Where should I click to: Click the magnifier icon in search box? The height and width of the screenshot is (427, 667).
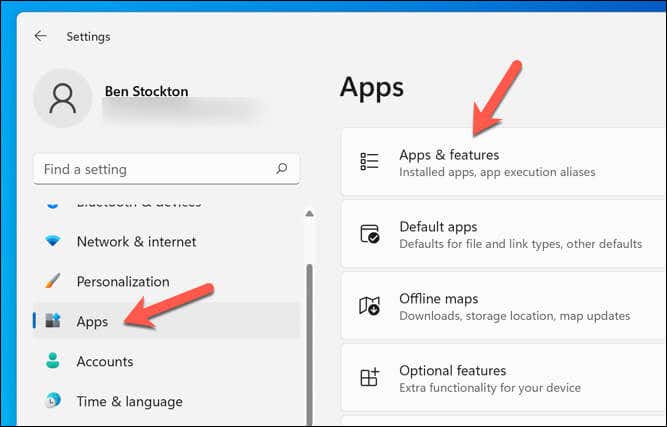[x=281, y=168]
